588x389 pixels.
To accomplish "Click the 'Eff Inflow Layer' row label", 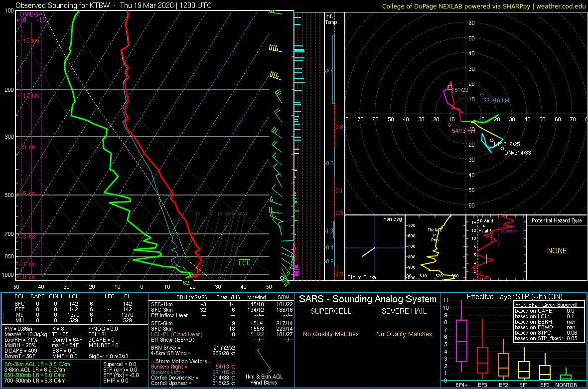I will (x=170, y=315).
